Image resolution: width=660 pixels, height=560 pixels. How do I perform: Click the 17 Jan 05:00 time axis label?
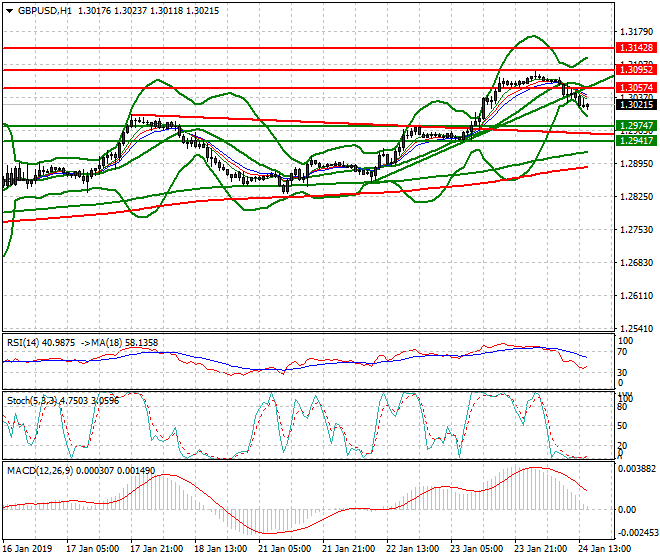(x=93, y=549)
